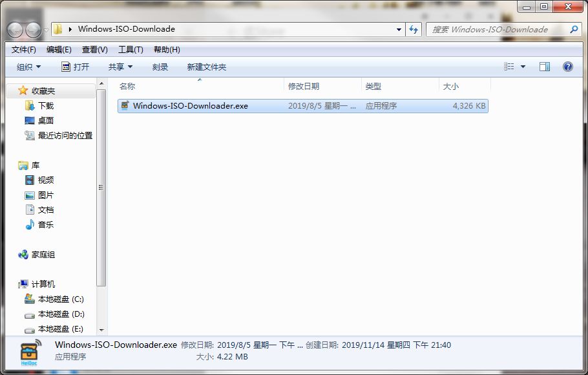Viewport: 588px width, 375px height.
Task: Open the 编辑(E) menu
Action: point(59,50)
